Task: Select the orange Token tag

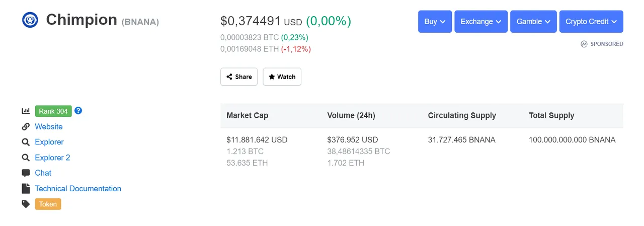Action: tap(48, 204)
